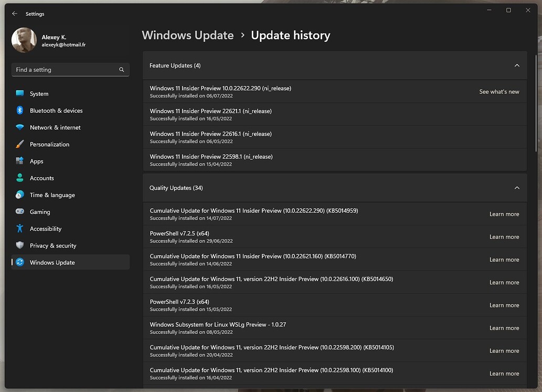Select the Personalization brush icon
Viewport: 542px width, 392px height.
(20, 144)
